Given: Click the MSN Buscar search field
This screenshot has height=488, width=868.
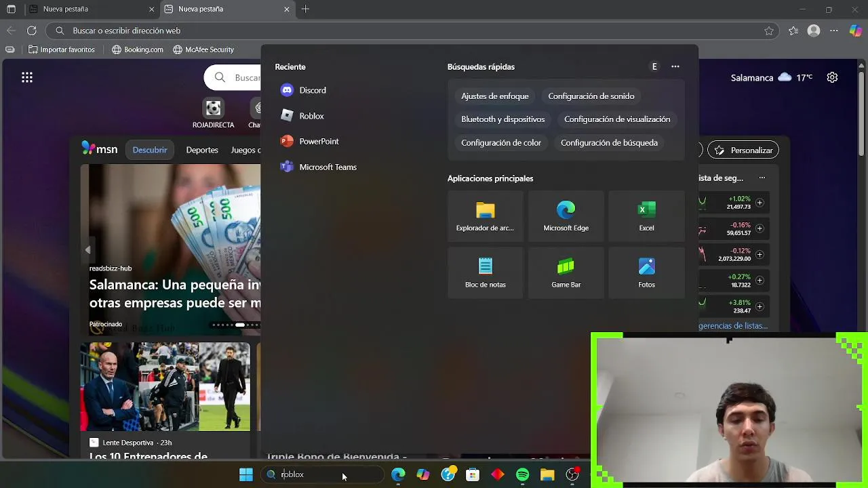Looking at the screenshot, I should (x=233, y=77).
